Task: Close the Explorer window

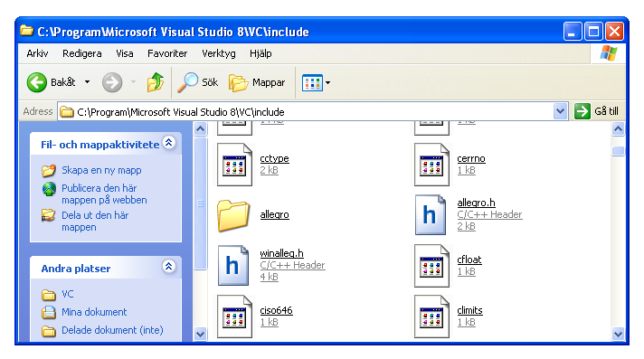Action: (x=614, y=32)
